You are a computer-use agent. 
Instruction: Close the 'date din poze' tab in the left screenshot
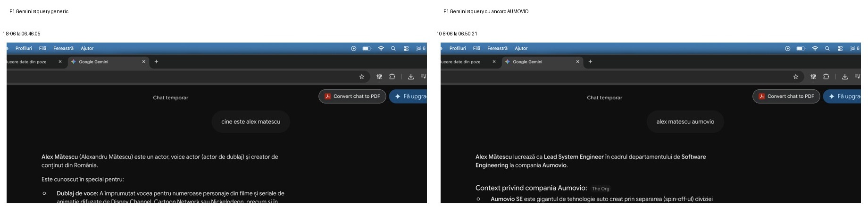click(60, 61)
